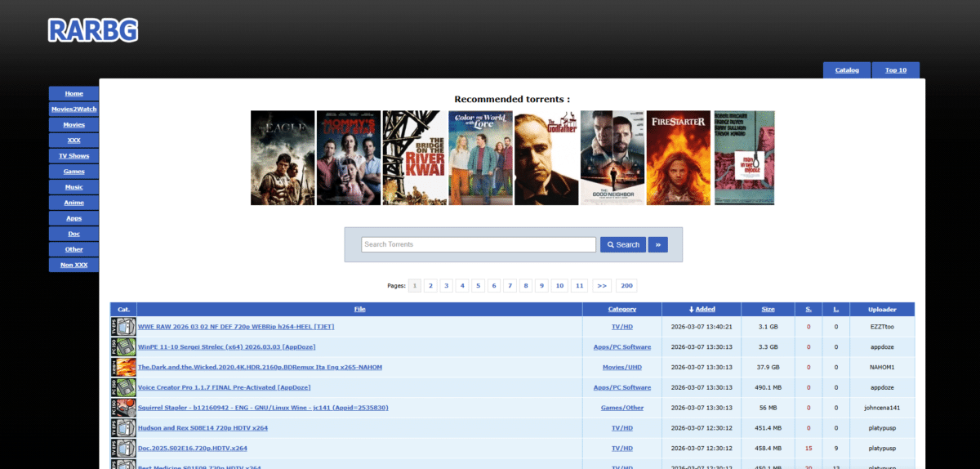Open category icon beside Hudson and Rex row
This screenshot has height=469, width=980.
tap(123, 427)
